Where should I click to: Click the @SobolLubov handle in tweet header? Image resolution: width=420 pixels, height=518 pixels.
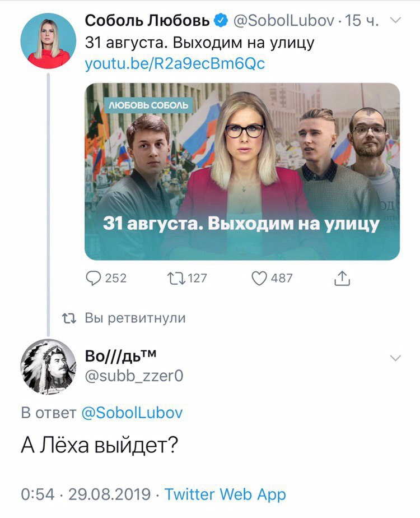point(284,21)
